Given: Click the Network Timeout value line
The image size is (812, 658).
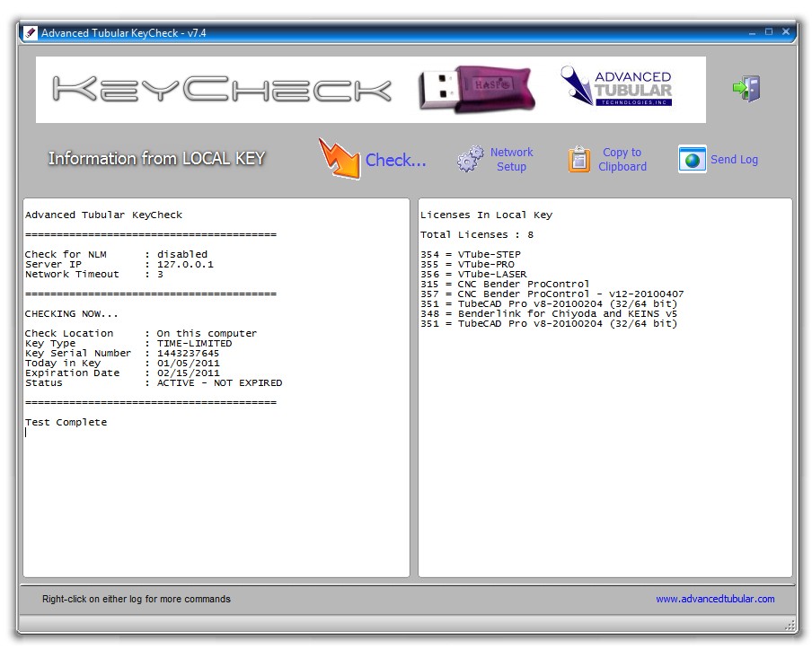Looking at the screenshot, I should click(93, 274).
